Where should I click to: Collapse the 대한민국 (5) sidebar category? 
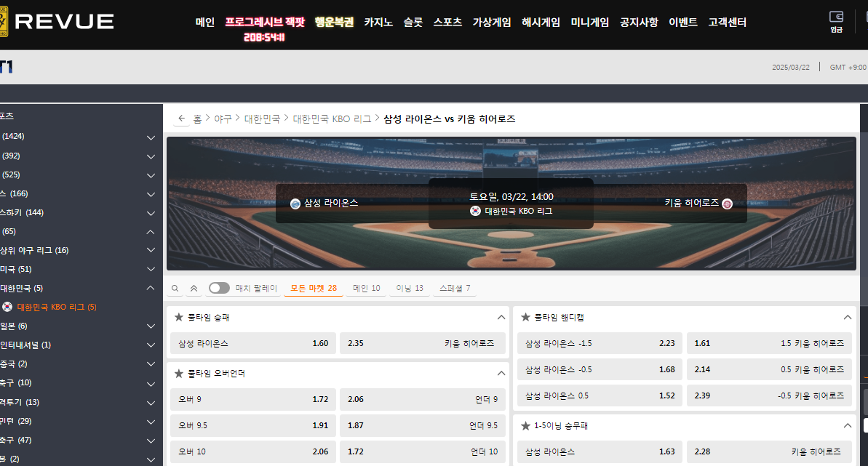tap(151, 289)
